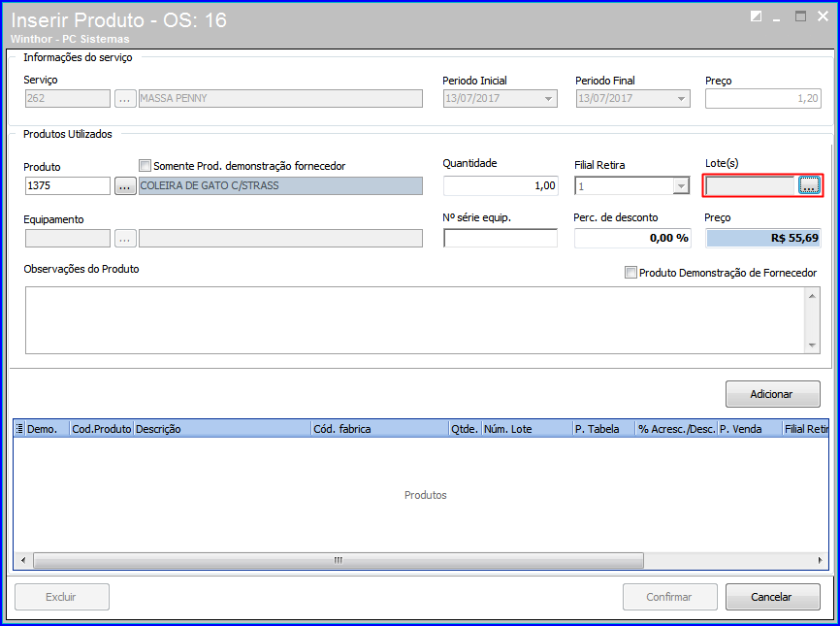Click the Equipamento description field
The width and height of the screenshot is (840, 626).
click(280, 239)
